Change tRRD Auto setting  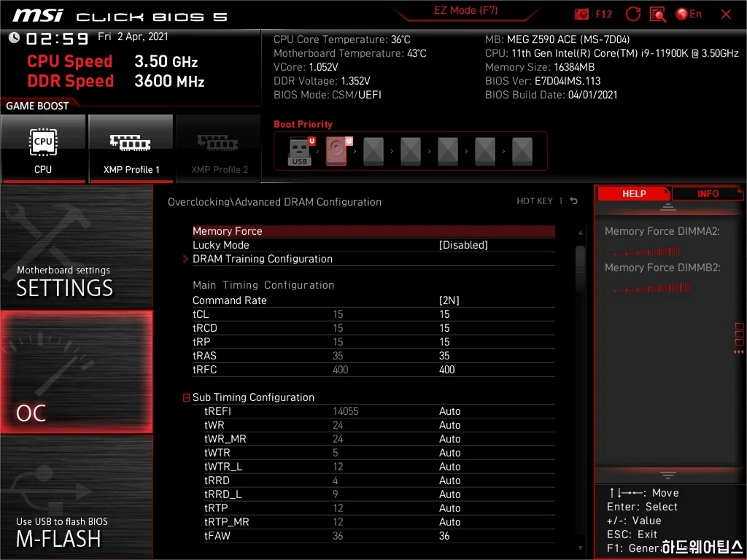(x=449, y=480)
